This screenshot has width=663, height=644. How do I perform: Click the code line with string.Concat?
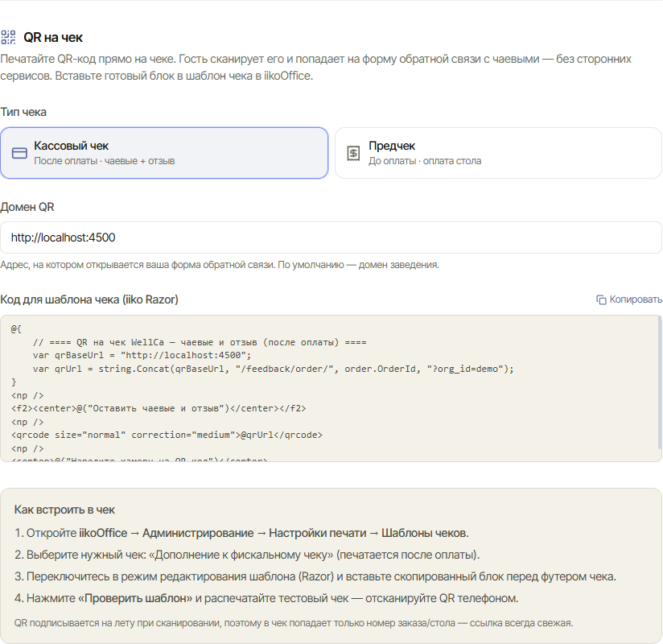pyautogui.click(x=273, y=369)
